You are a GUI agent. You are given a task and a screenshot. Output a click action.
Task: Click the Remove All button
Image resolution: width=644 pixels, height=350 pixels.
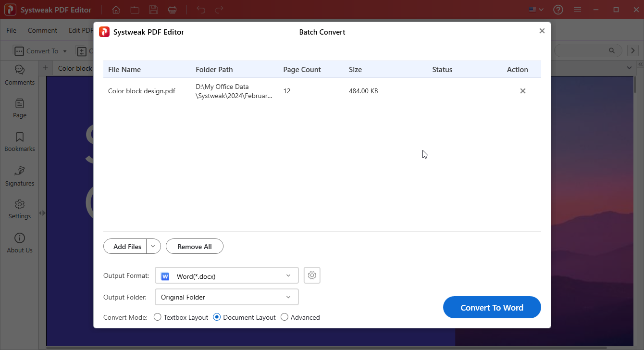pyautogui.click(x=194, y=247)
